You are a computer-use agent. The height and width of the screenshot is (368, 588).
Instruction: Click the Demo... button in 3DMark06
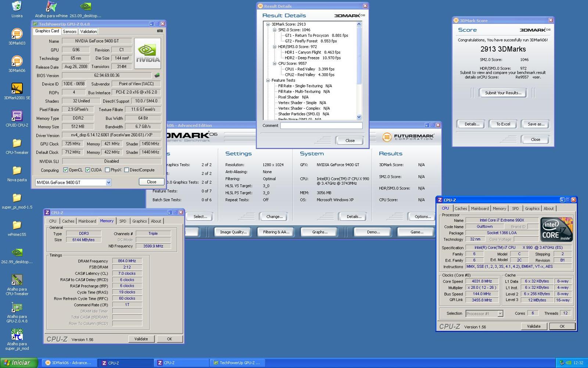pyautogui.click(x=373, y=232)
